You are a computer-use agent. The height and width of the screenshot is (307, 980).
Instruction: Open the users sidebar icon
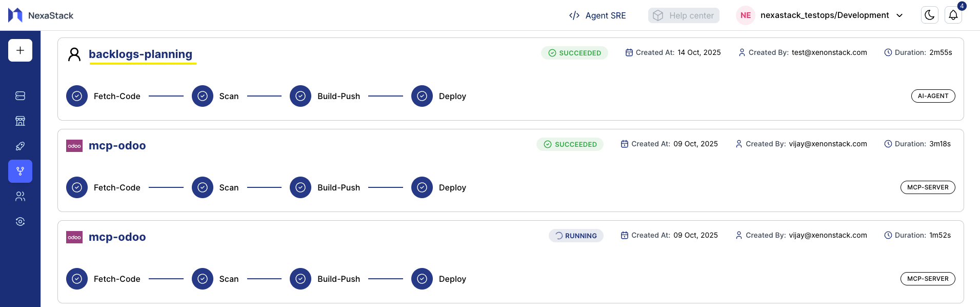point(20,197)
